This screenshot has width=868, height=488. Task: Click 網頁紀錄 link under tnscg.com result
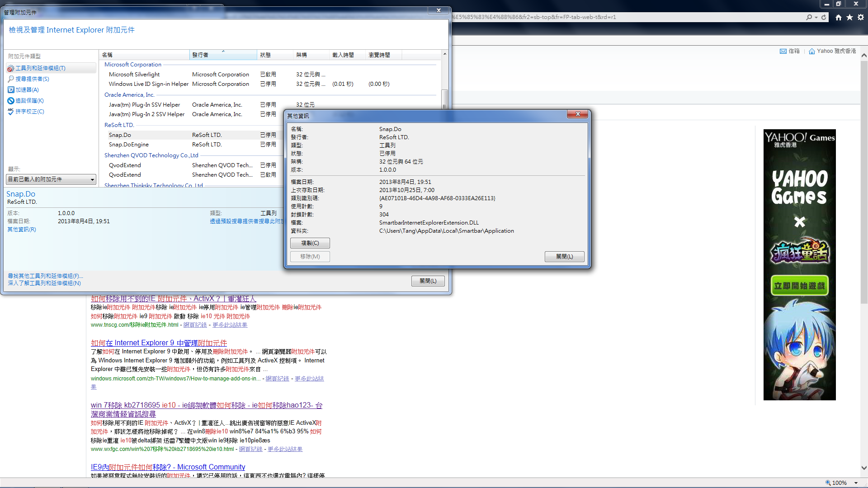click(x=195, y=325)
